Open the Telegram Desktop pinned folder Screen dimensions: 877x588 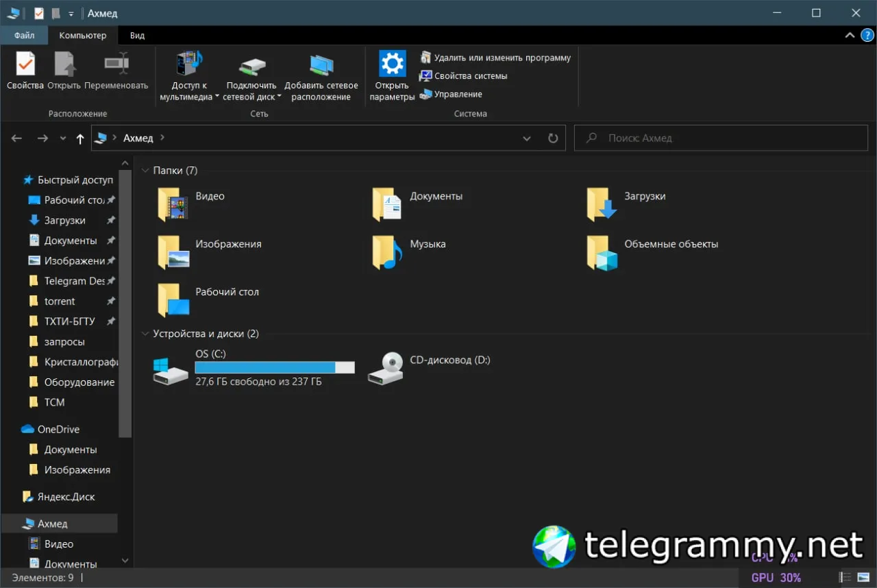pyautogui.click(x=72, y=281)
